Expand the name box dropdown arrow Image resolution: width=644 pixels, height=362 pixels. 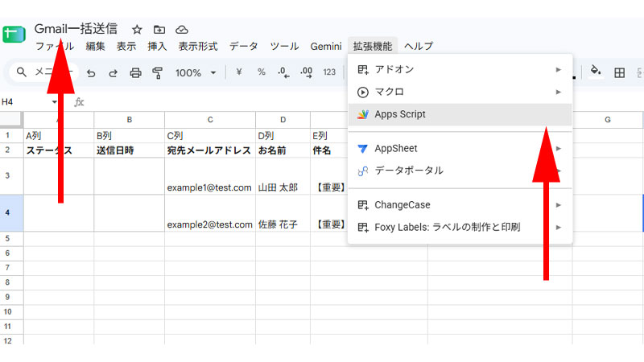coord(54,102)
